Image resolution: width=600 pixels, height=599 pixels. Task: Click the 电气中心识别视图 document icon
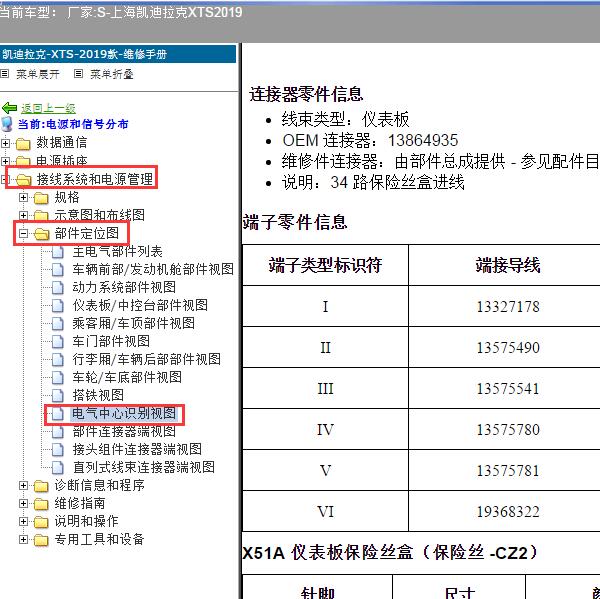click(58, 413)
